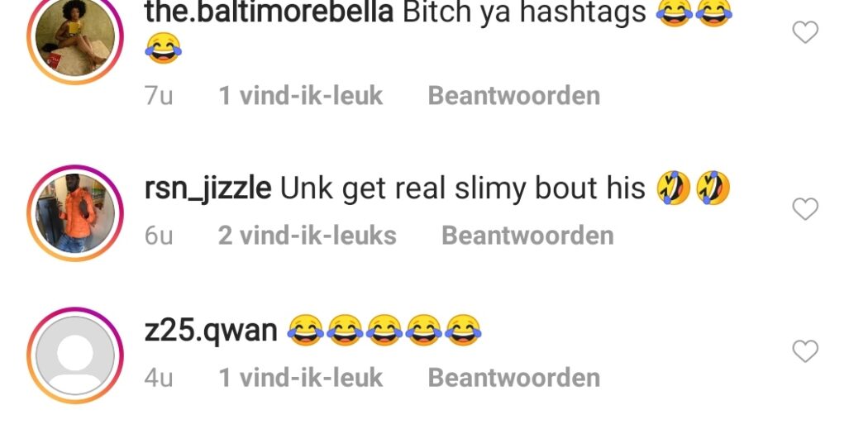This screenshot has height=434, width=868.
Task: Click the 4u timestamp under z25.qwan
Action: tap(159, 378)
